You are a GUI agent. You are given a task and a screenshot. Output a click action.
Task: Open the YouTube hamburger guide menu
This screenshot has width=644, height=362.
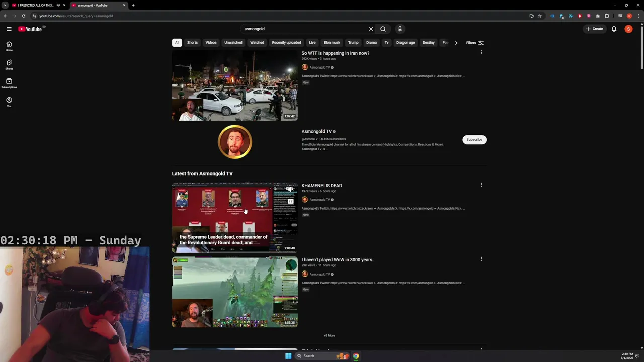(x=9, y=29)
